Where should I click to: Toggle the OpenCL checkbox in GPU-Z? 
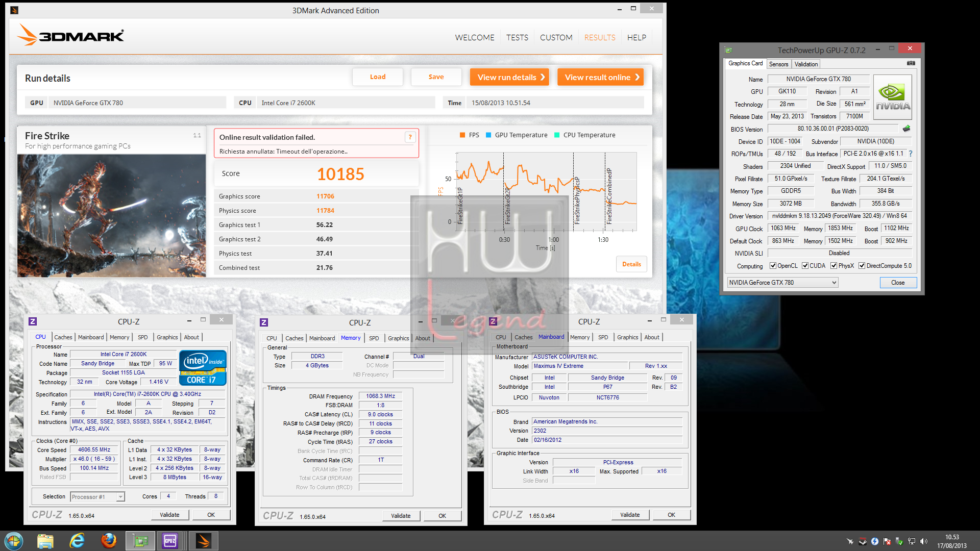[773, 266]
